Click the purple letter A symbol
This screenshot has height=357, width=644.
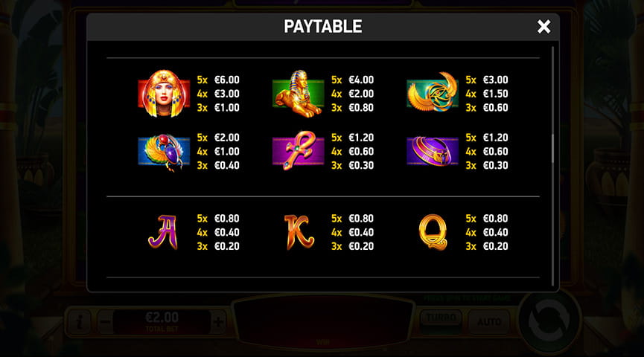point(163,232)
